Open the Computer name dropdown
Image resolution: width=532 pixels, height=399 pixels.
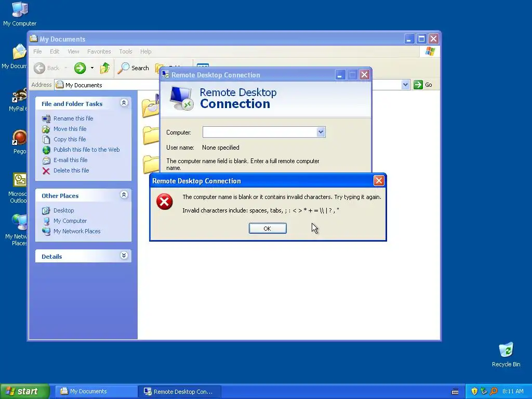point(321,132)
